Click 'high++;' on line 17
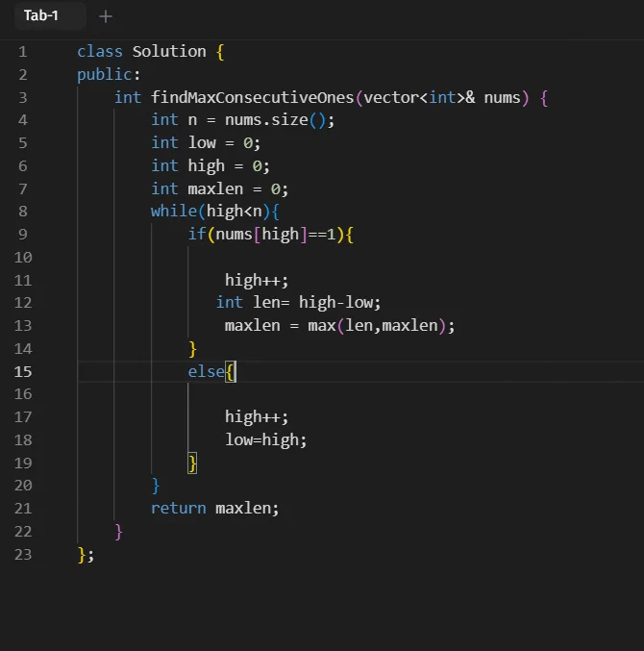The height and width of the screenshot is (651, 644). (x=257, y=416)
